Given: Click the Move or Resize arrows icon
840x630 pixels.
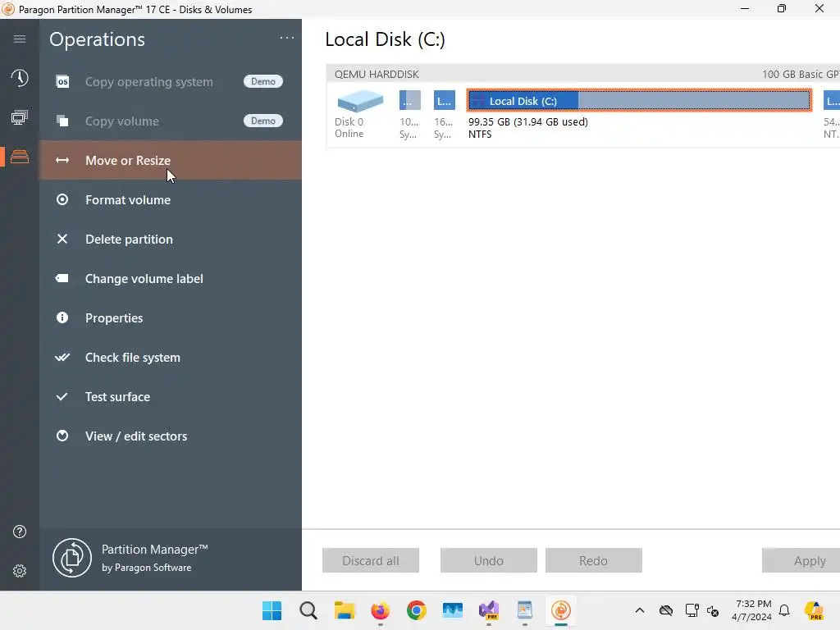Looking at the screenshot, I should click(62, 160).
